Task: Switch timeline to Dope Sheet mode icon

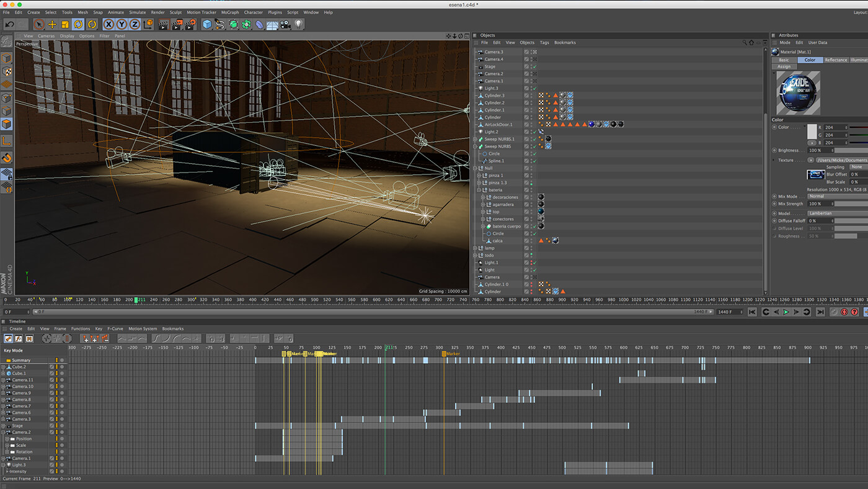Action: point(8,339)
